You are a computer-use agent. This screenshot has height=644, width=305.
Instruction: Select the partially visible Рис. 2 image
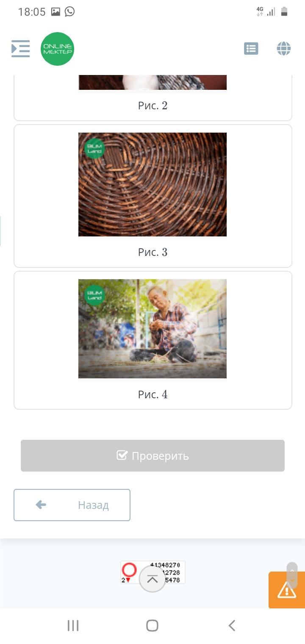click(x=152, y=82)
